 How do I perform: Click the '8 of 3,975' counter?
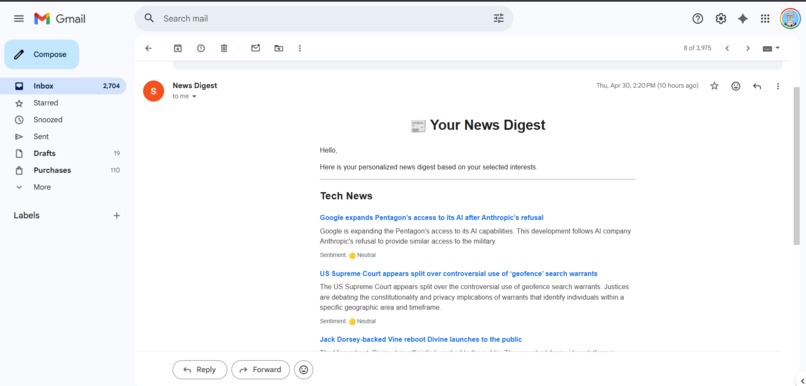[x=697, y=48]
